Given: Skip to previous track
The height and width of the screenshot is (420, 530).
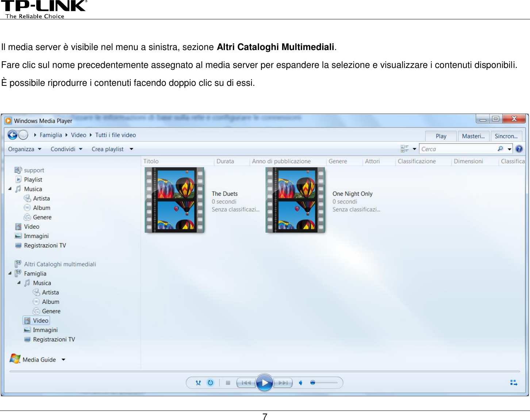Looking at the screenshot, I should pyautogui.click(x=246, y=383).
